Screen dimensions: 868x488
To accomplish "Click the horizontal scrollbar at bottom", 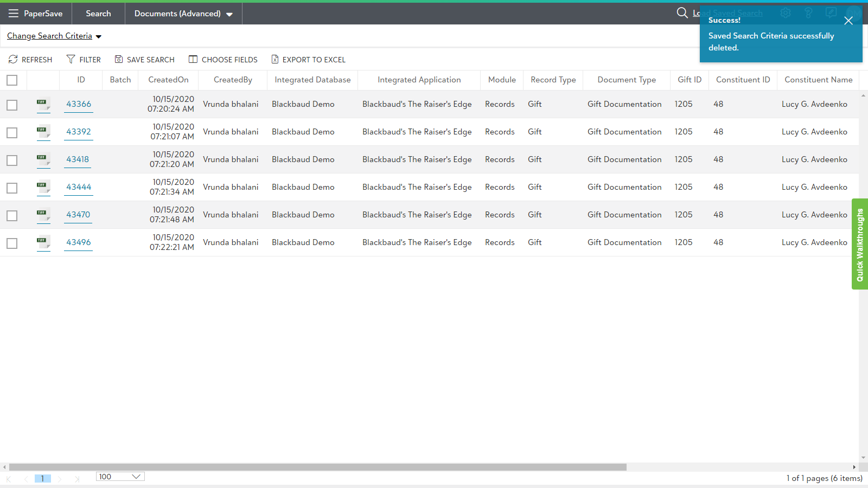I will [317, 467].
